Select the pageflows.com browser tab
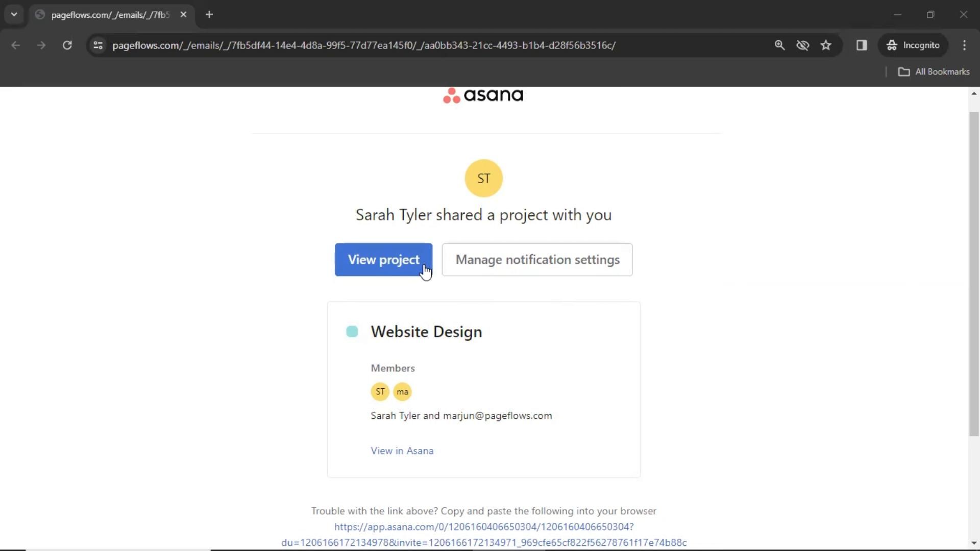This screenshot has height=551, width=980. pyautogui.click(x=110, y=15)
